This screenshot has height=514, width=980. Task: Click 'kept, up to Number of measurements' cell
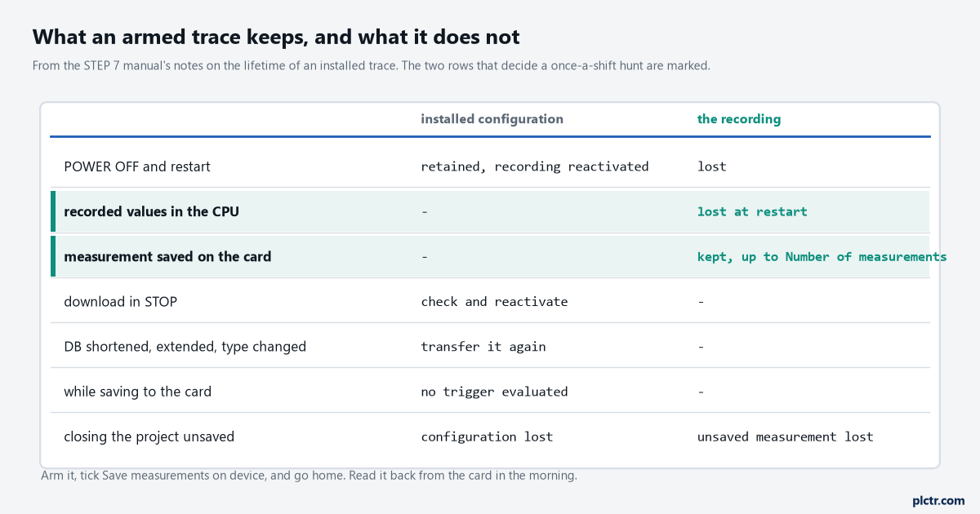pos(822,256)
